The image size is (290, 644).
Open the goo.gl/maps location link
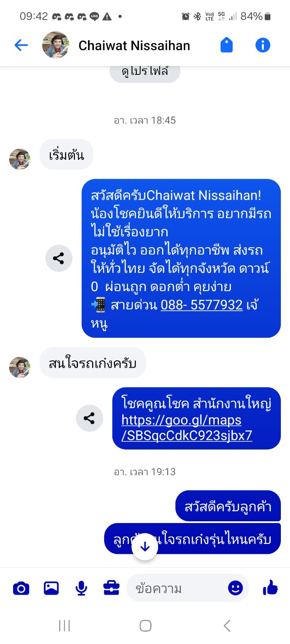[187, 428]
